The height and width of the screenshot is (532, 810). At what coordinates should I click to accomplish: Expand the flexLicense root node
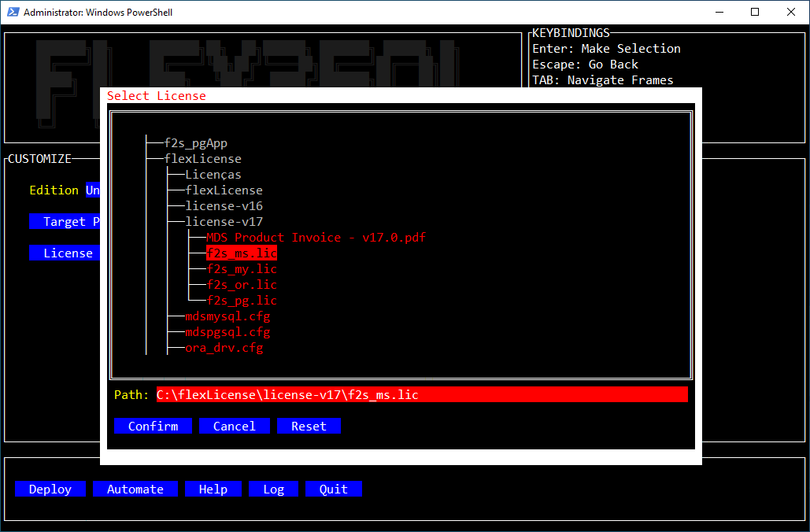202,158
